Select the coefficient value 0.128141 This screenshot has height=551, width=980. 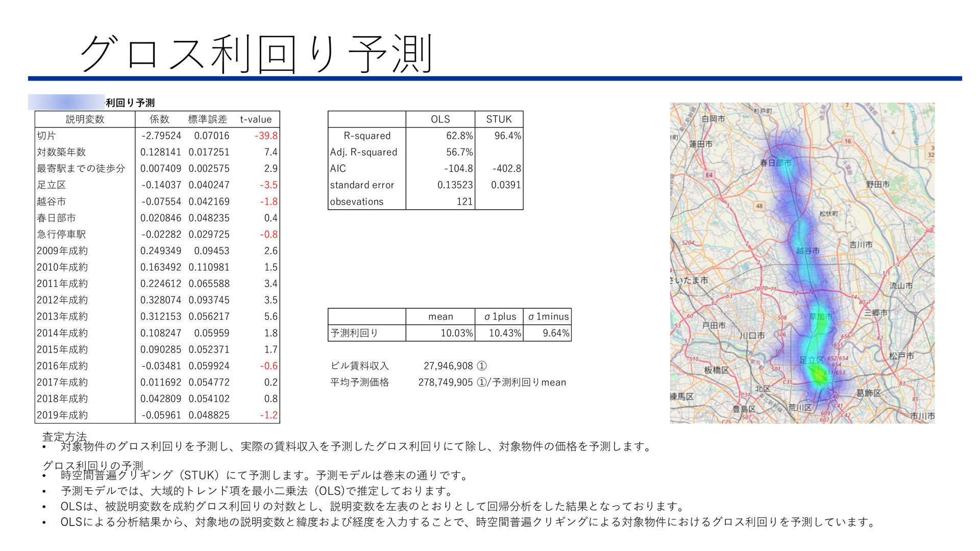point(161,152)
